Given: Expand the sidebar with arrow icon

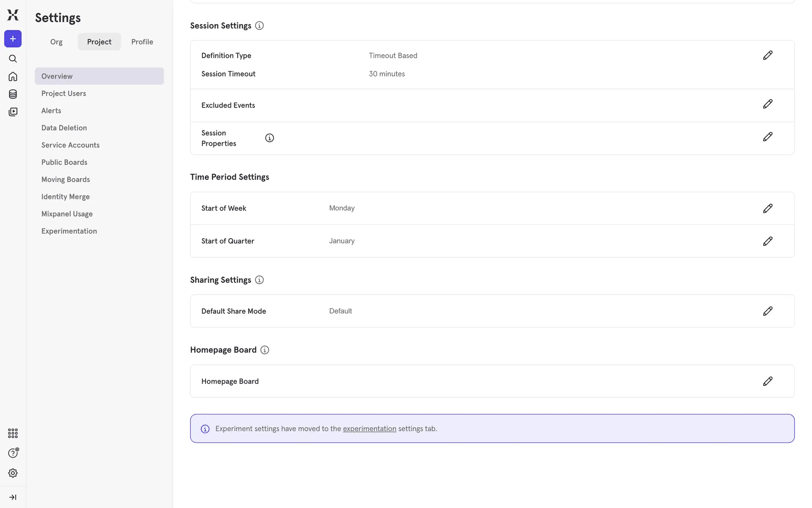Looking at the screenshot, I should coord(13,497).
